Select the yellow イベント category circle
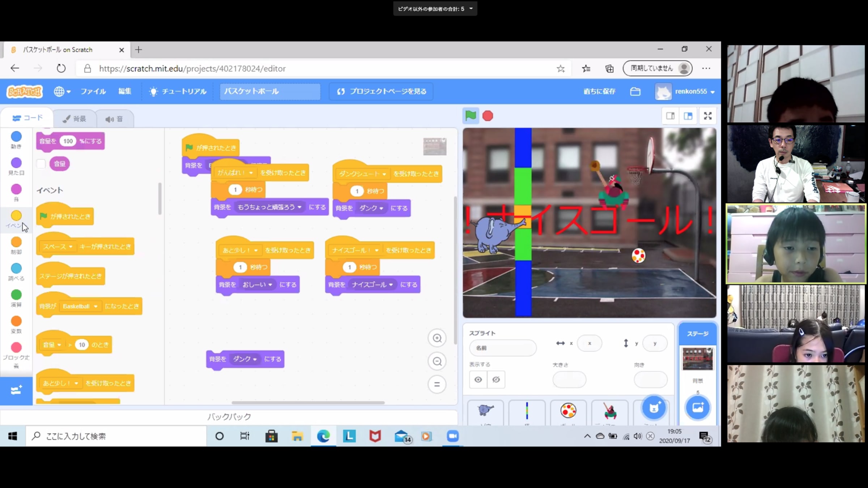This screenshot has height=488, width=868. [x=16, y=215]
